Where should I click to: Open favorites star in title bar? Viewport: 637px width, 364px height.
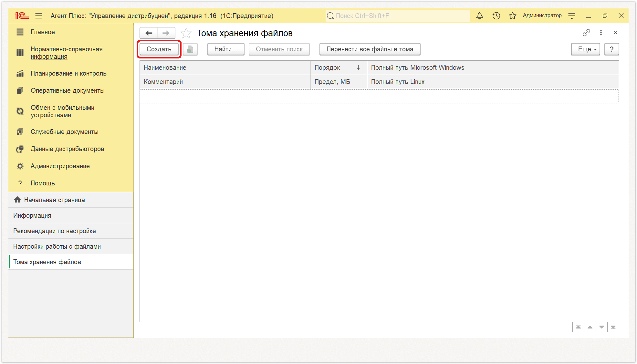pos(513,16)
